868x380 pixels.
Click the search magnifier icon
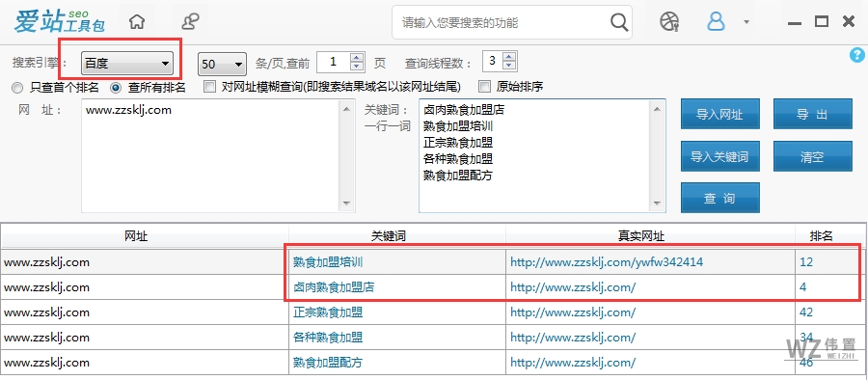tap(619, 23)
